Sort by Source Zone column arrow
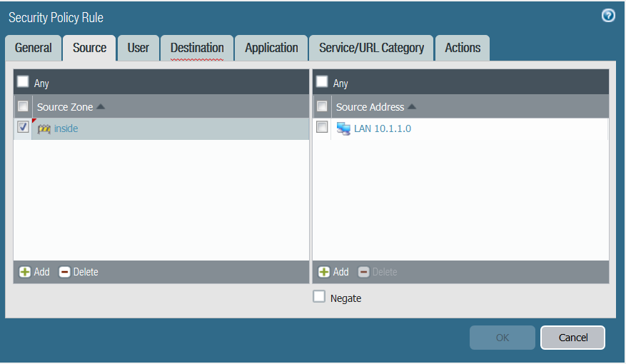 [x=101, y=107]
